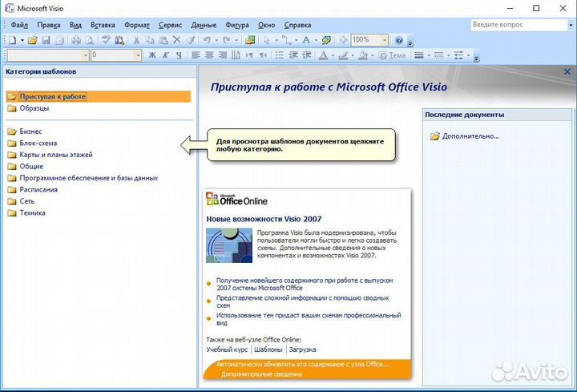Run the ABC spelling check icon
The image size is (577, 392).
tap(106, 40)
